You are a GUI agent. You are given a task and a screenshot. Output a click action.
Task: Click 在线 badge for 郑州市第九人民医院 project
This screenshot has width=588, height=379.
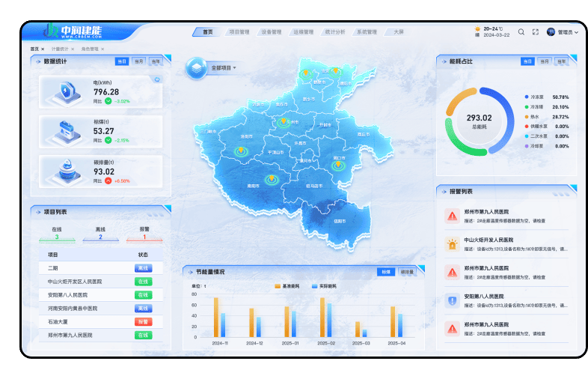point(143,335)
